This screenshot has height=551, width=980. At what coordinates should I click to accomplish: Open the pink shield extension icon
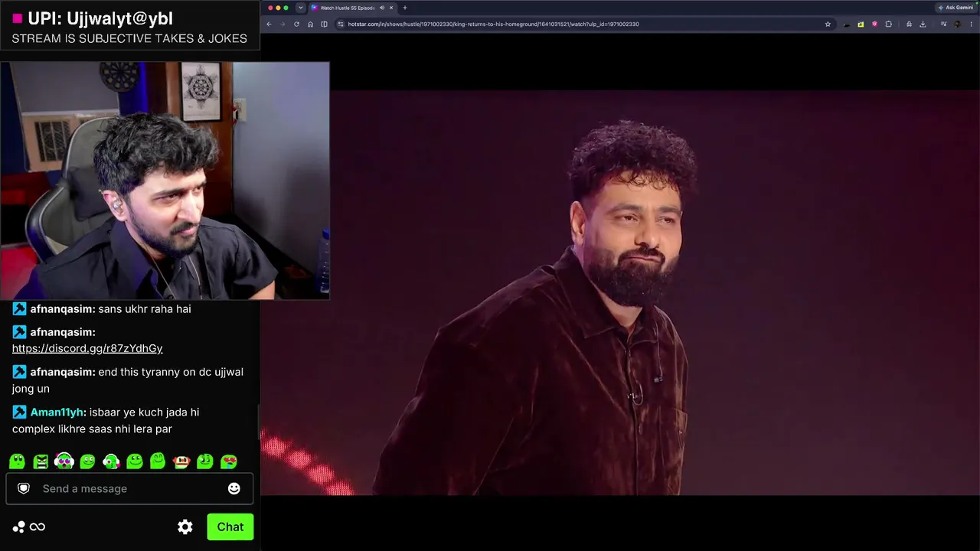[874, 24]
